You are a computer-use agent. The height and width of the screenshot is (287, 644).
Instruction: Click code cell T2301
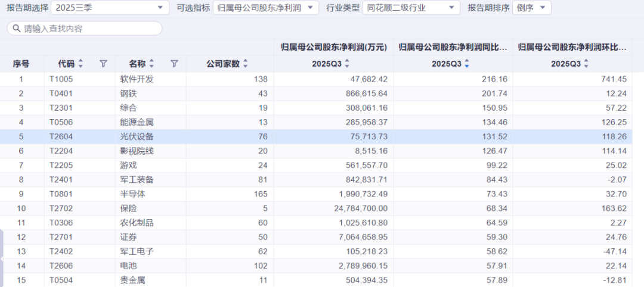[61, 108]
